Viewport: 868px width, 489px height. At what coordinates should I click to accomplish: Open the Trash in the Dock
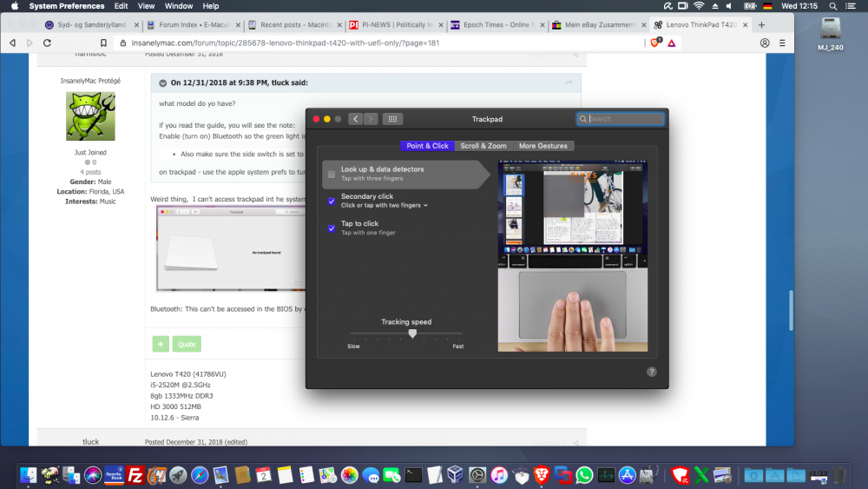pyautogui.click(x=839, y=475)
